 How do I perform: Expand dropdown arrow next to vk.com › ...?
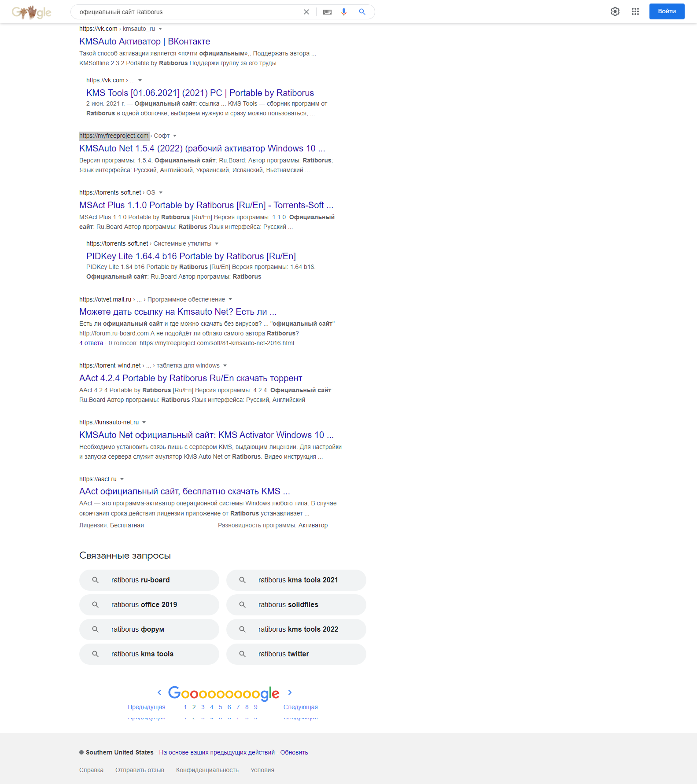(140, 81)
